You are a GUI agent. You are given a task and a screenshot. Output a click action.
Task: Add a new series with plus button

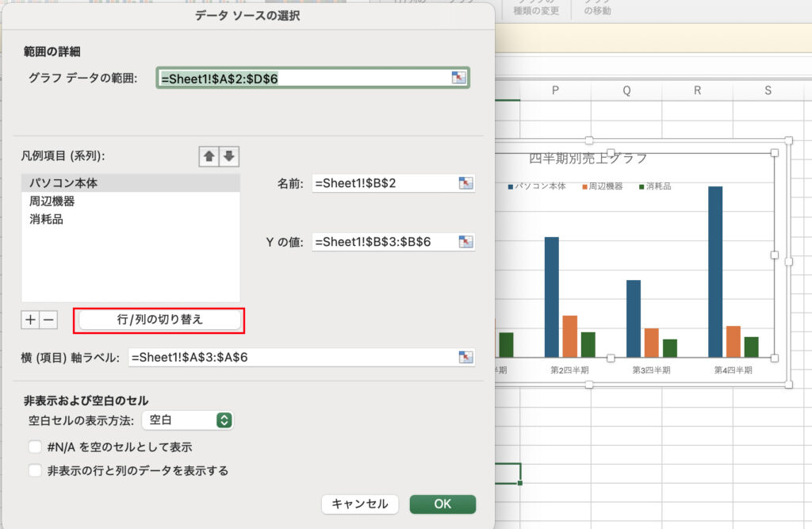click(x=30, y=320)
